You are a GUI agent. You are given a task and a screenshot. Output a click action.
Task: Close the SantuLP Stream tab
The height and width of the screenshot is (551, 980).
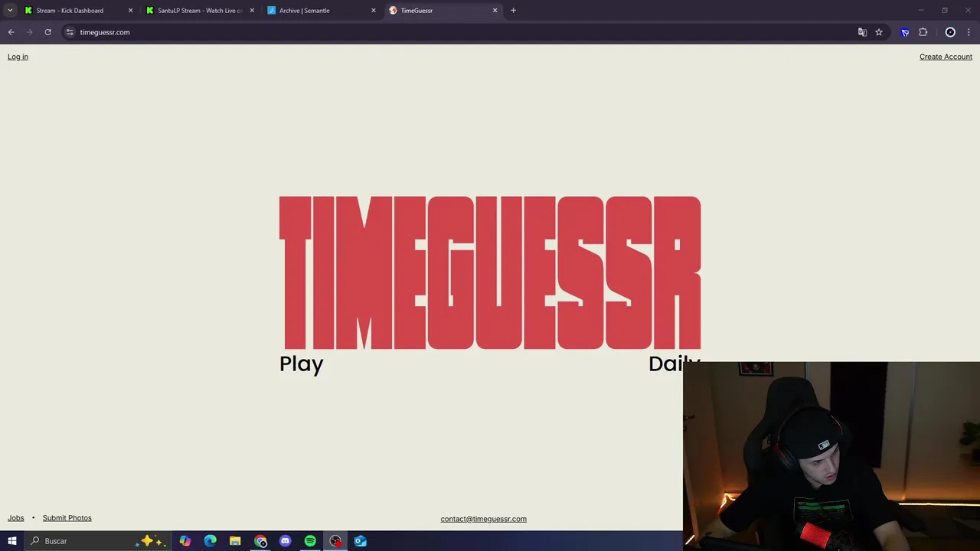click(252, 11)
